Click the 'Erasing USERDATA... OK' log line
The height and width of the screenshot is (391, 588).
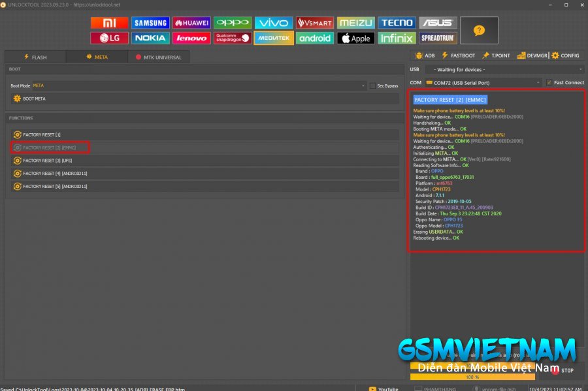[x=438, y=232]
